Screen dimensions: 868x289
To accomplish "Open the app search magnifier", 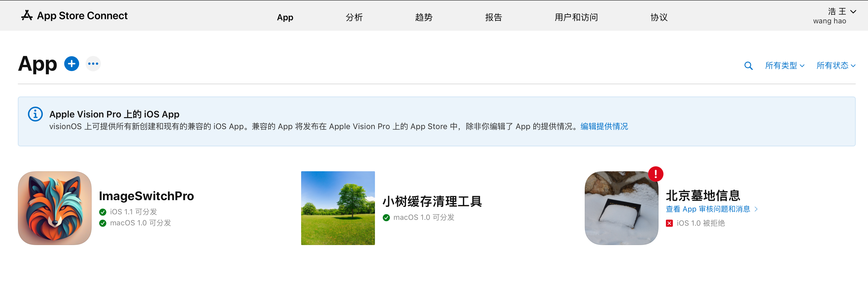I will pyautogui.click(x=748, y=66).
